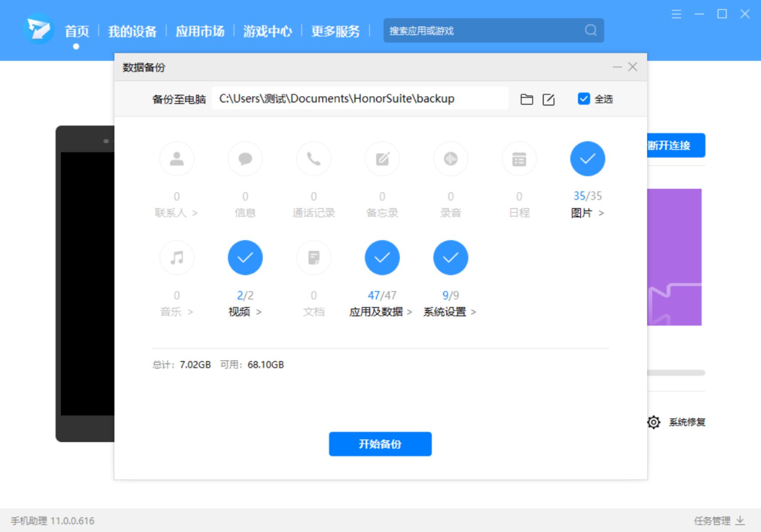Select the 通话记录 call log icon
The width and height of the screenshot is (761, 532).
click(314, 159)
